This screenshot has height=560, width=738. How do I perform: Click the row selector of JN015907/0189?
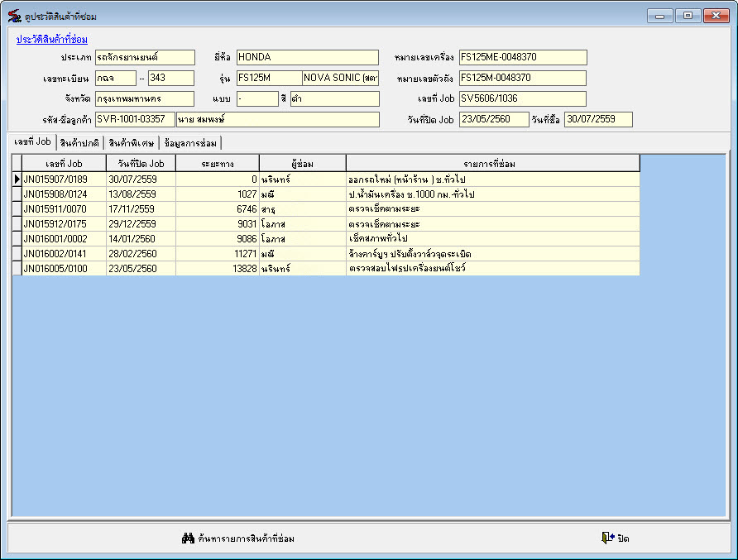coord(17,179)
